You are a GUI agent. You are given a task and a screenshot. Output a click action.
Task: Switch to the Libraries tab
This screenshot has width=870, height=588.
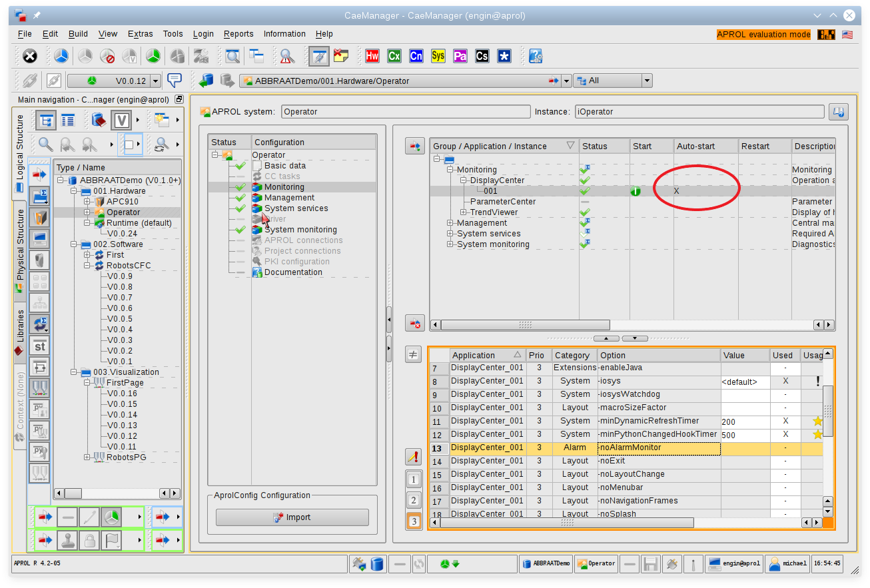[x=20, y=333]
